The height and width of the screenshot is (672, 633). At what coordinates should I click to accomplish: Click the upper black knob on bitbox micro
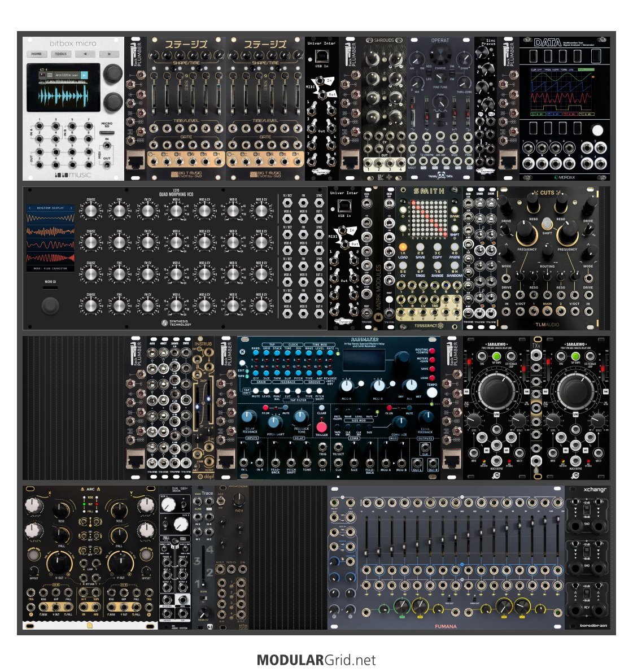[113, 74]
